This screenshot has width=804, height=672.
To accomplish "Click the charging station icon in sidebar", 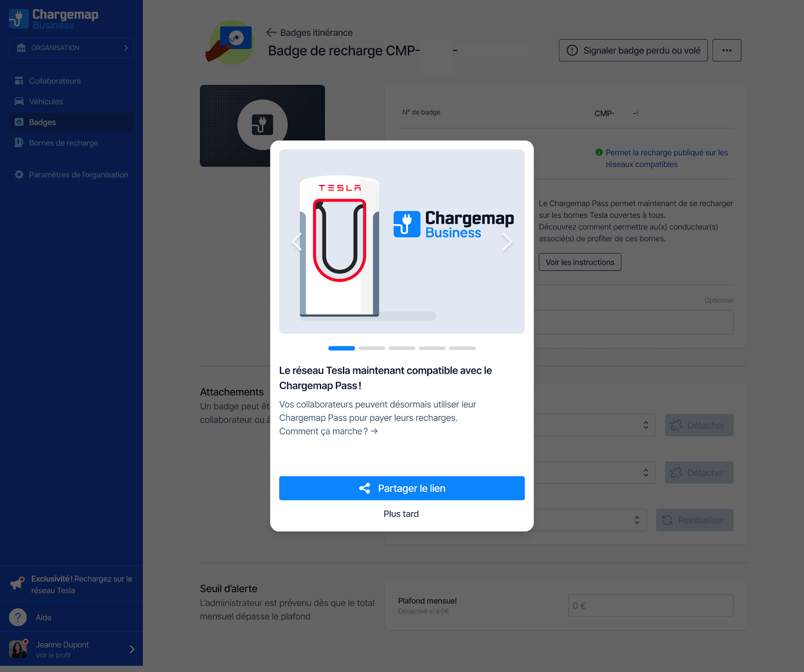I will tap(19, 143).
